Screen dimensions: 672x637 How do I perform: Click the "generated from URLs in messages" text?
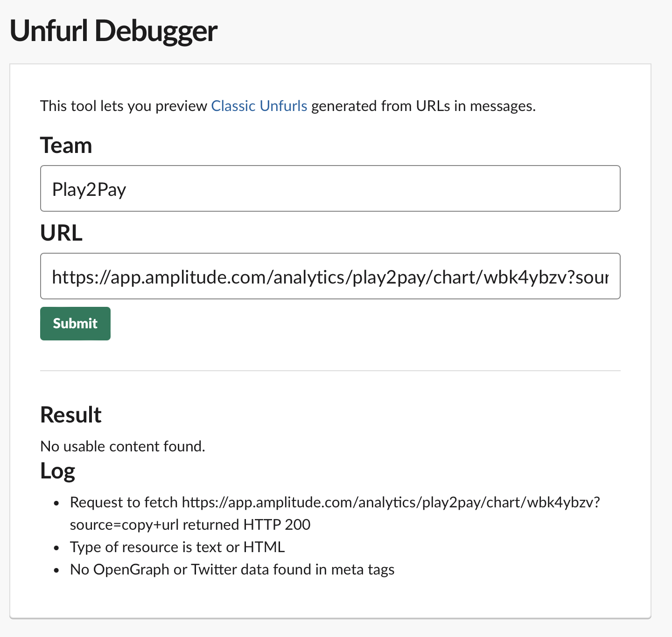[423, 106]
